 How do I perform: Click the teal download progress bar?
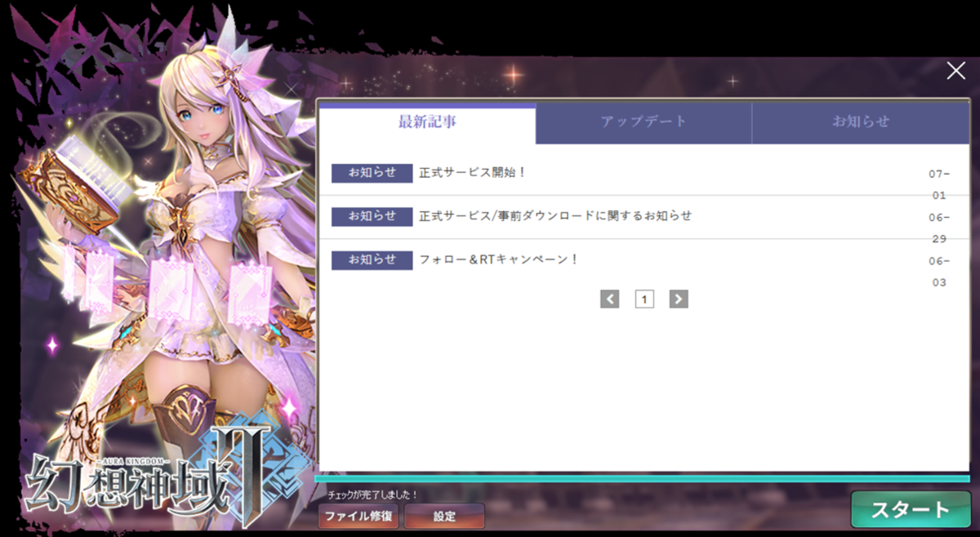[x=642, y=479]
